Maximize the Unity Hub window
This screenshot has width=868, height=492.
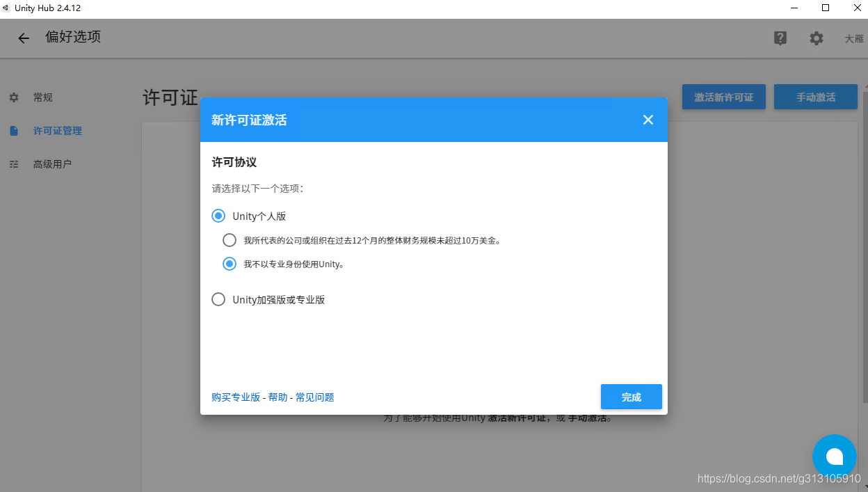[x=826, y=8]
